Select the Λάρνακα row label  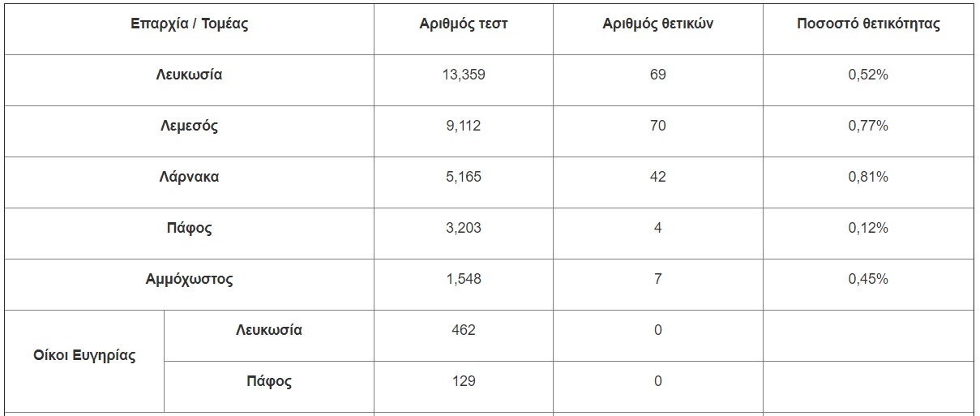189,177
